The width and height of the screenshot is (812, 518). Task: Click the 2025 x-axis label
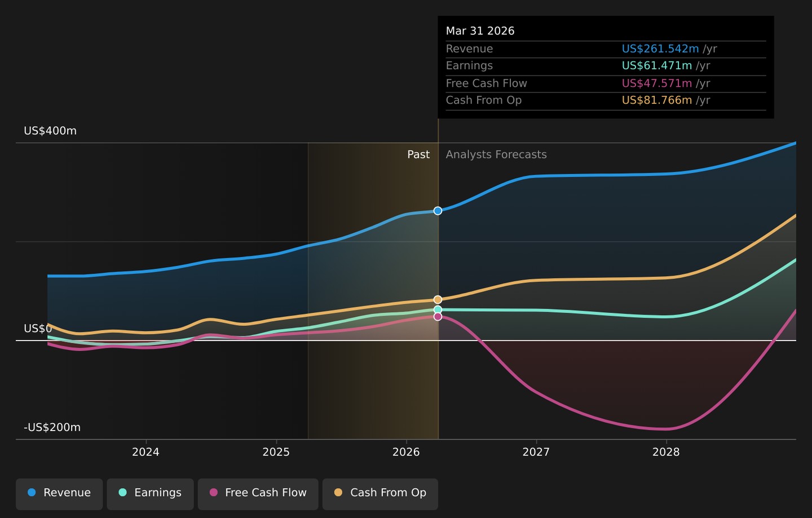tap(276, 452)
